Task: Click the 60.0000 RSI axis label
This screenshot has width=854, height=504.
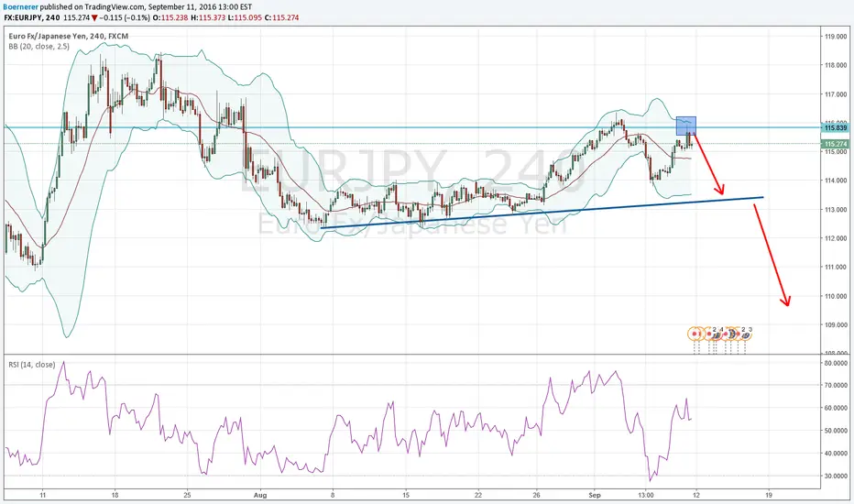Action: [836, 408]
